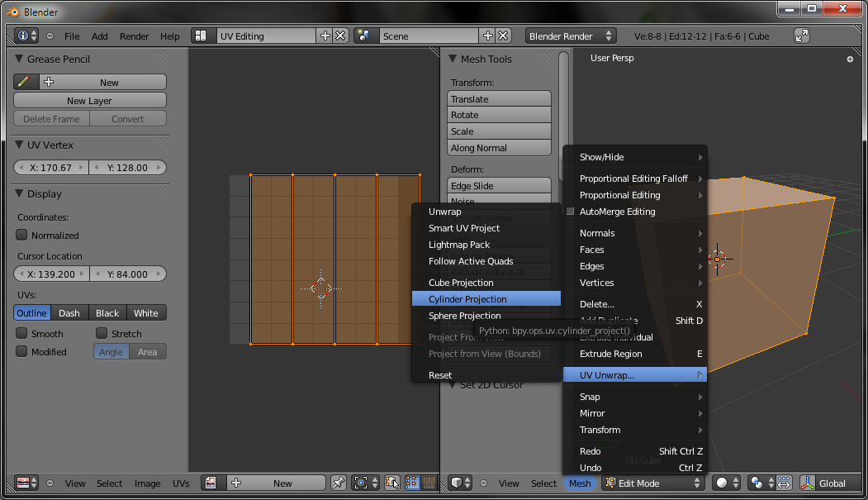Viewport: 868px width, 500px height.
Task: Click the add new screen layout plus icon
Action: point(325,36)
